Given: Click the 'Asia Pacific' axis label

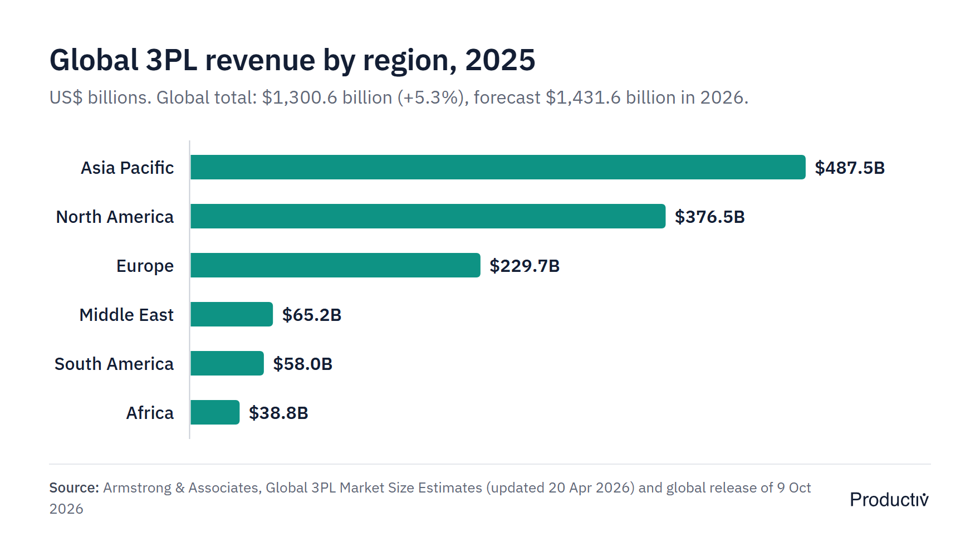Looking at the screenshot, I should pyautogui.click(x=128, y=168).
